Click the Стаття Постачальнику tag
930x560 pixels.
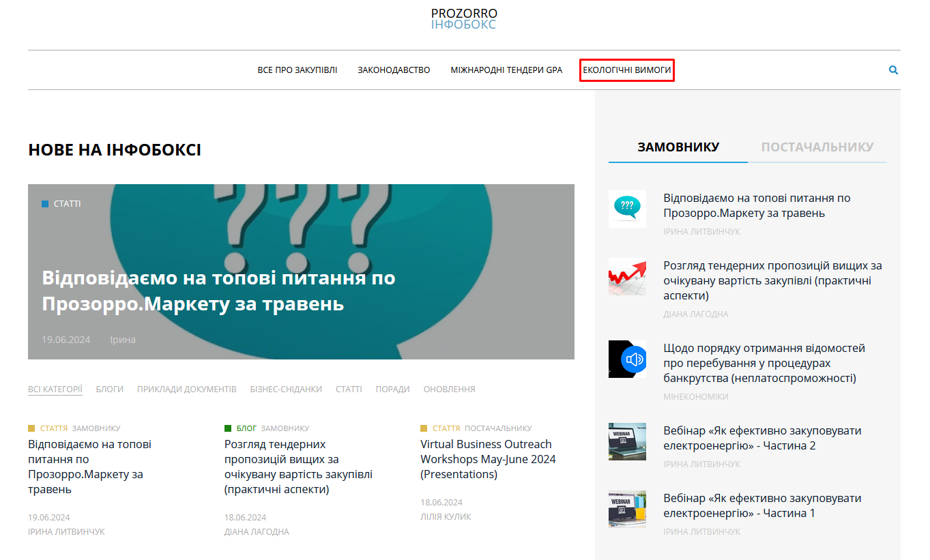click(476, 428)
